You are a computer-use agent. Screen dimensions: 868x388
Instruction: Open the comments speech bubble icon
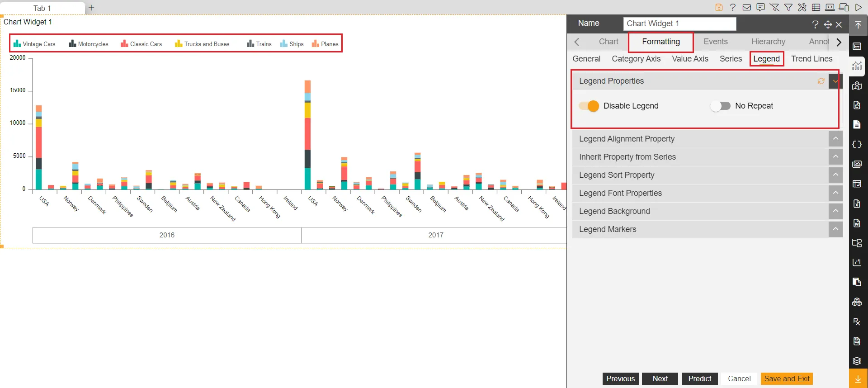click(761, 7)
